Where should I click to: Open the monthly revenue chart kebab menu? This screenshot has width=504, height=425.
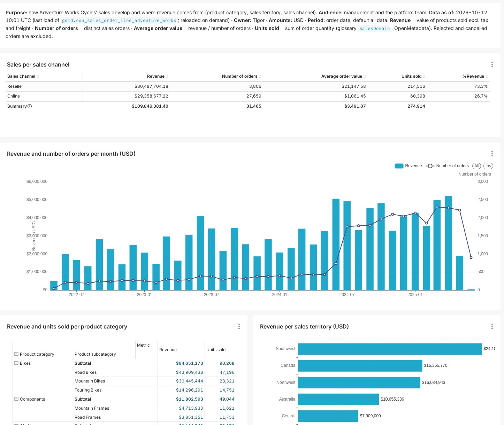pos(492,154)
